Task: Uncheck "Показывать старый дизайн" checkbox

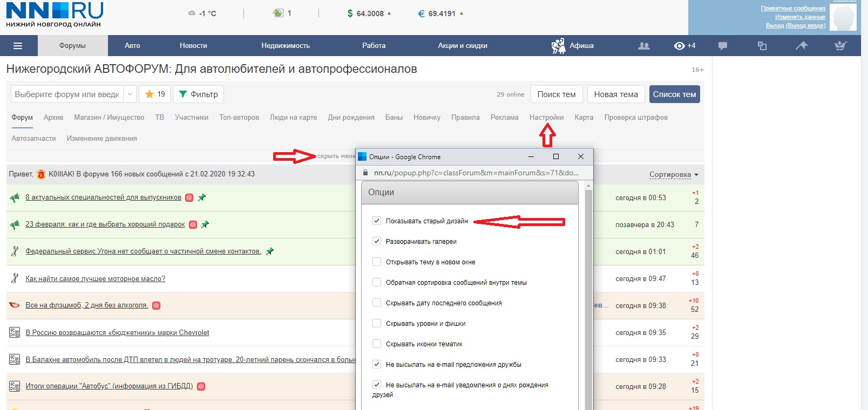Action: 377,221
